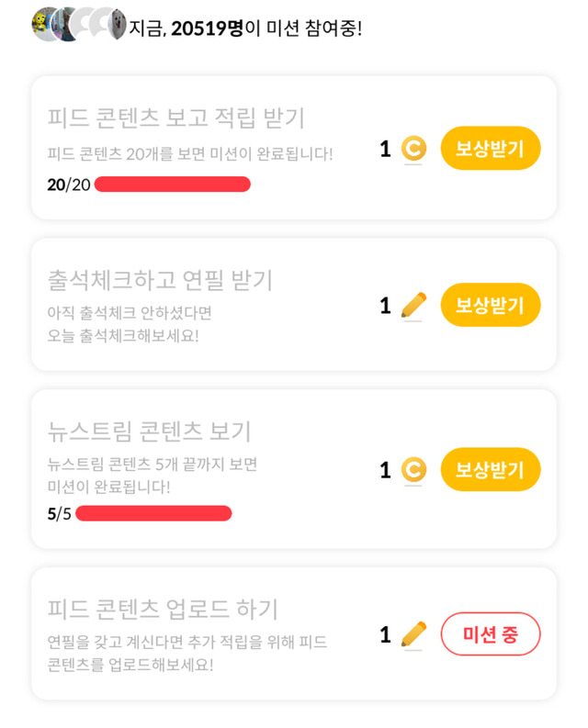Click the 5/5 red progress bar
588x728 pixels.
[x=153, y=513]
